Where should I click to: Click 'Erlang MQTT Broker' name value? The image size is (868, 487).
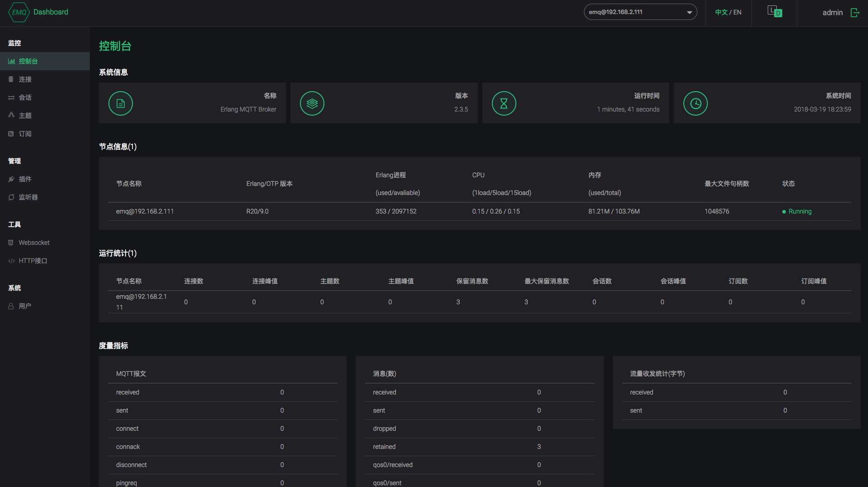248,109
